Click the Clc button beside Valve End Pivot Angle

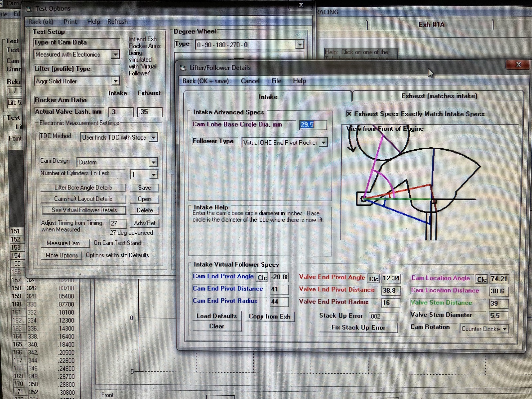tap(374, 279)
